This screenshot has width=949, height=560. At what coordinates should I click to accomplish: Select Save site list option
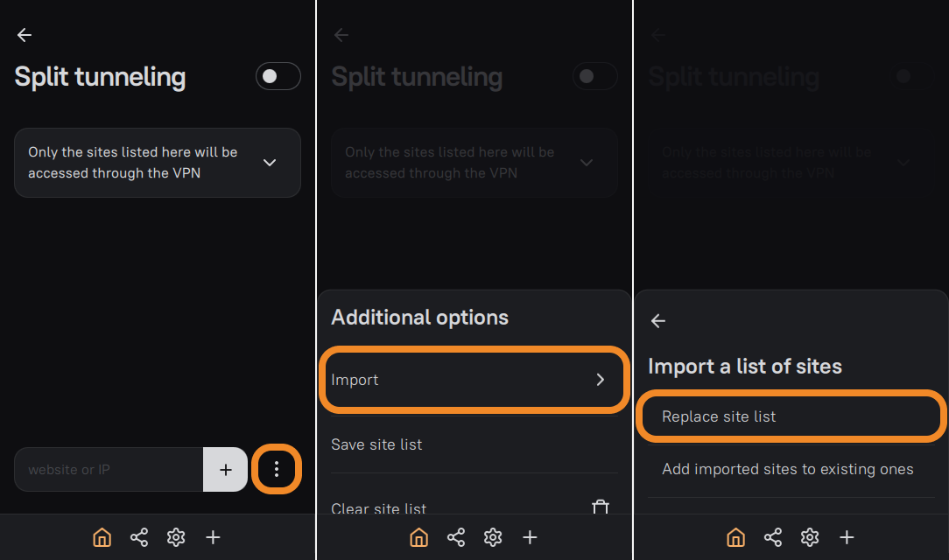[x=376, y=444]
